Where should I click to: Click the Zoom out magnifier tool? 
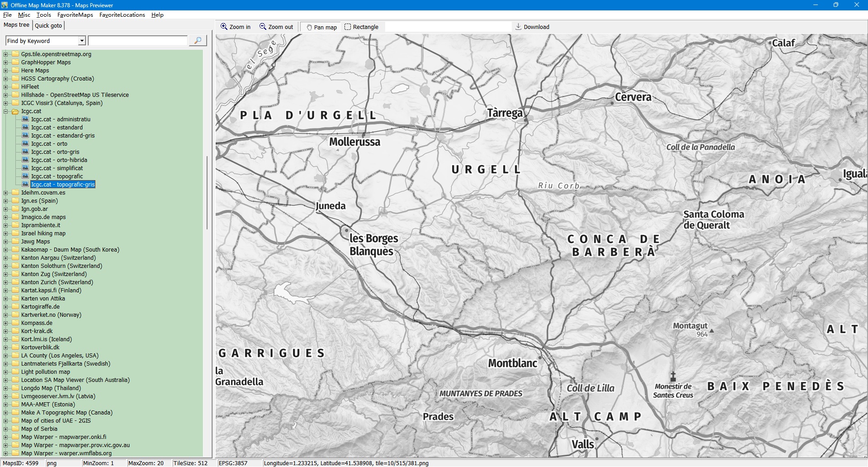point(276,27)
